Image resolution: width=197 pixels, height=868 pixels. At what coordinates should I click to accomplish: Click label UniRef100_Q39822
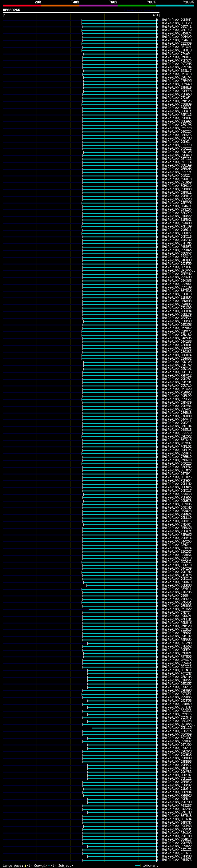coord(176,846)
